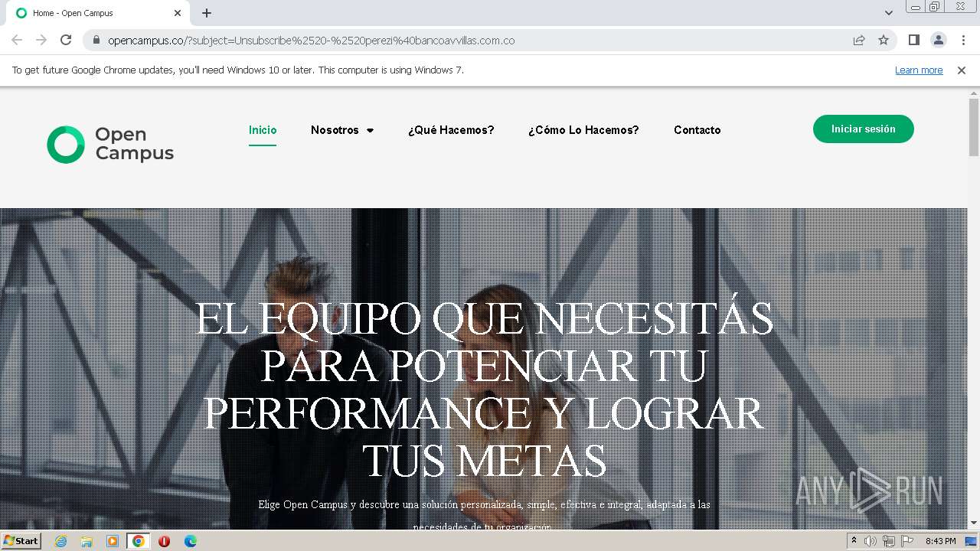Click the Open Campus logo
This screenshot has height=551, width=980.
pyautogui.click(x=110, y=145)
